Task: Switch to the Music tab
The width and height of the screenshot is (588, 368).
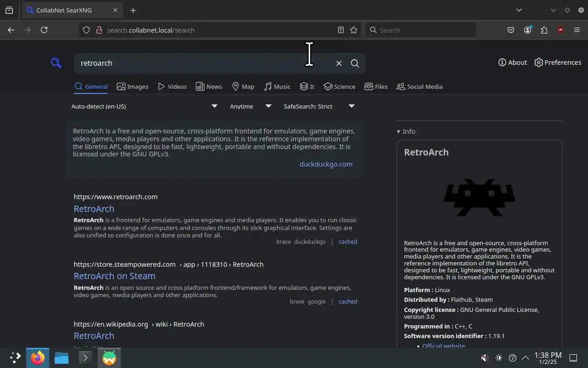Action: (x=277, y=86)
